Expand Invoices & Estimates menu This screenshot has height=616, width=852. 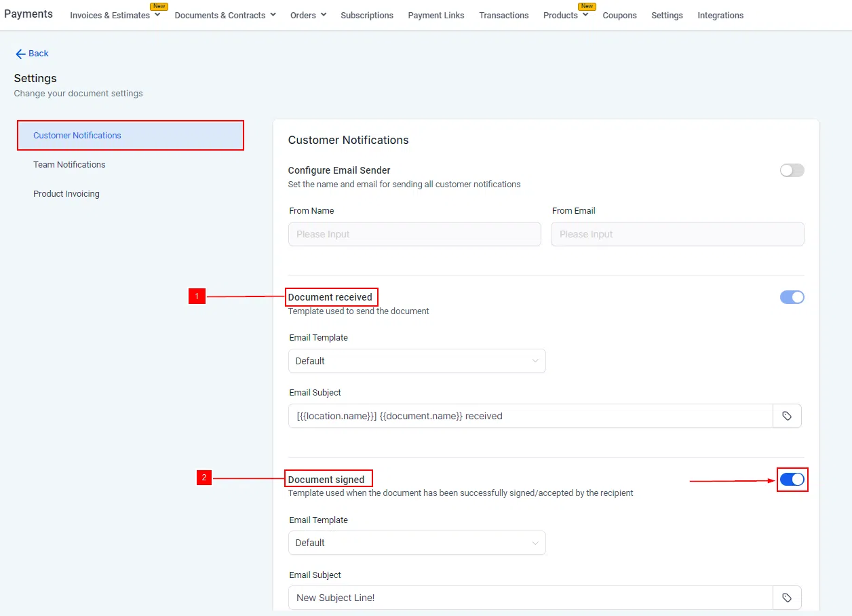point(115,15)
